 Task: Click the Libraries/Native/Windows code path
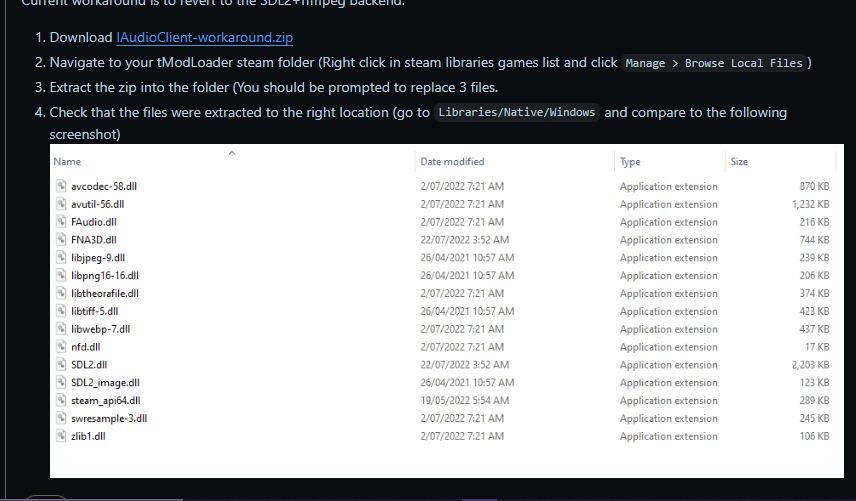pyautogui.click(x=517, y=112)
